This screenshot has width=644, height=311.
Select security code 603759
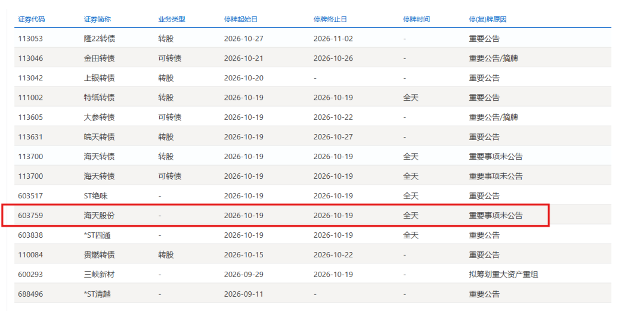coord(30,216)
